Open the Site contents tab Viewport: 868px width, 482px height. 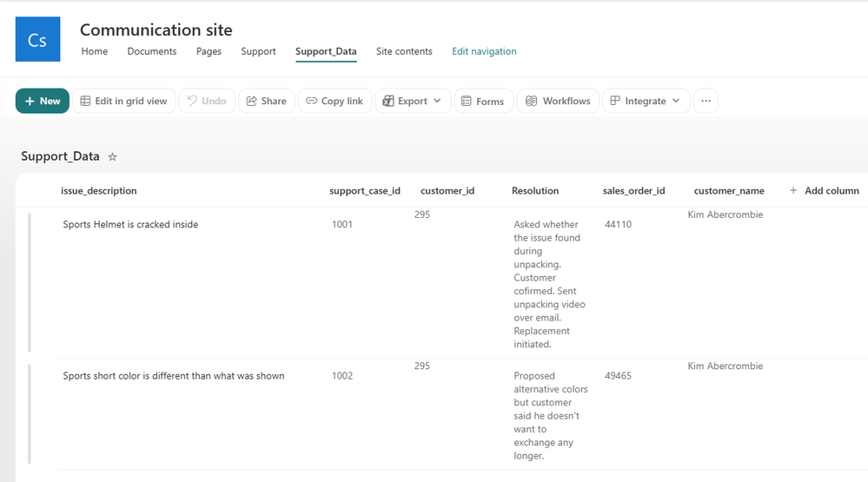click(404, 51)
